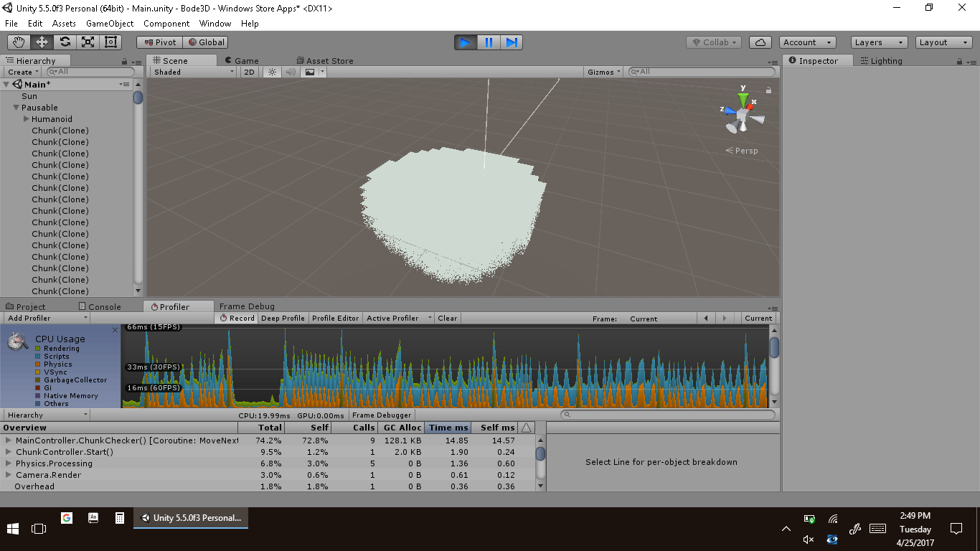Toggle the profiler Record button
Image resolution: width=980 pixels, height=551 pixels.
coord(237,318)
